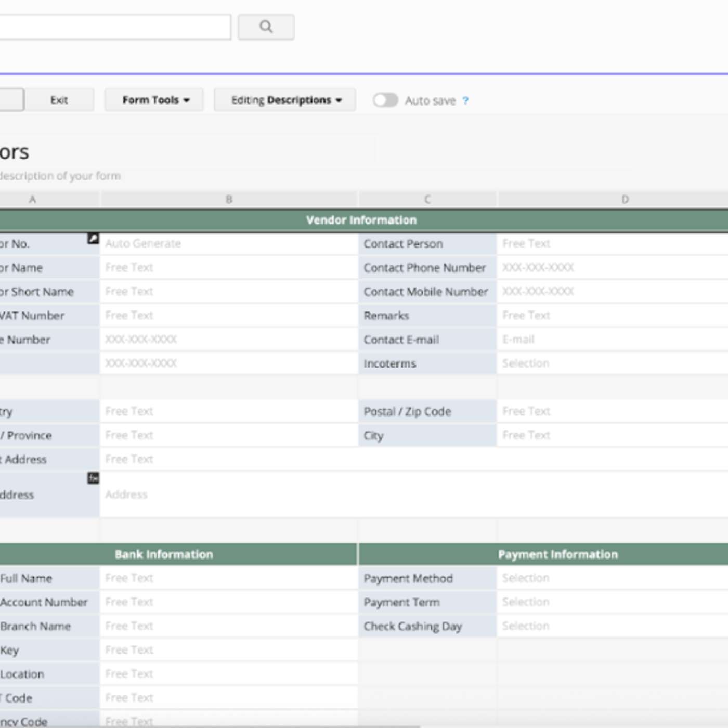Select the Remarks label cell

tap(427, 315)
